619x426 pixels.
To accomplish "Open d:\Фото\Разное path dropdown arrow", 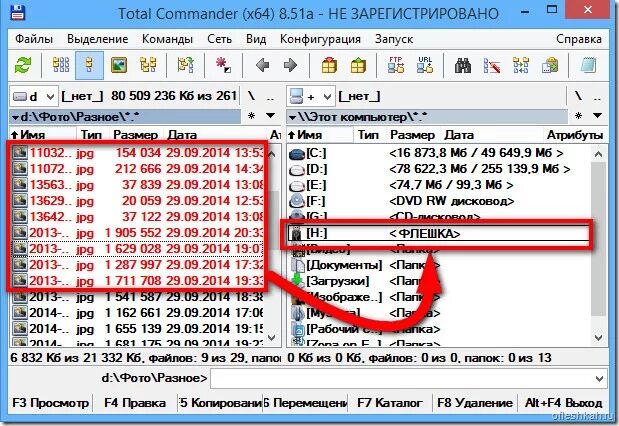I will [15, 117].
